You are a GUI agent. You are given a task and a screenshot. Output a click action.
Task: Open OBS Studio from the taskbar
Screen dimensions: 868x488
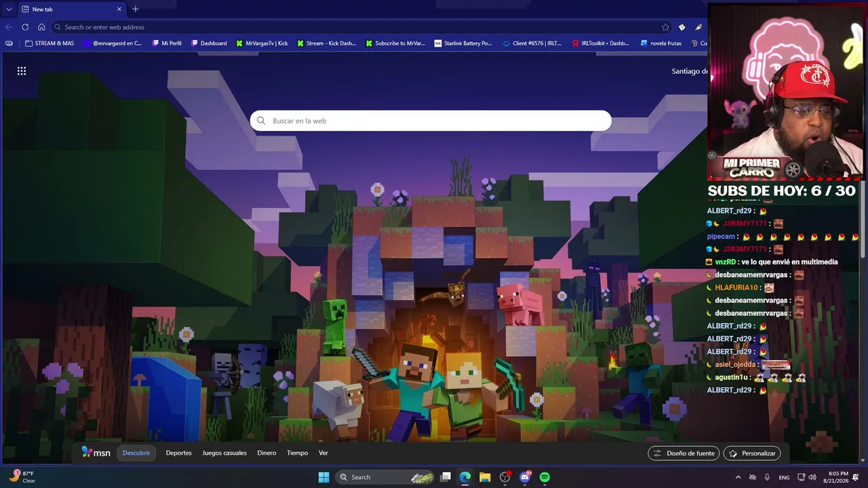coord(505,477)
